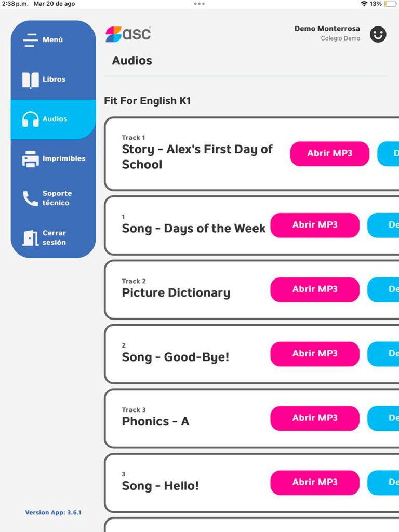Click blue button beside Picture Dictionary
This screenshot has width=399, height=532.
point(384,289)
